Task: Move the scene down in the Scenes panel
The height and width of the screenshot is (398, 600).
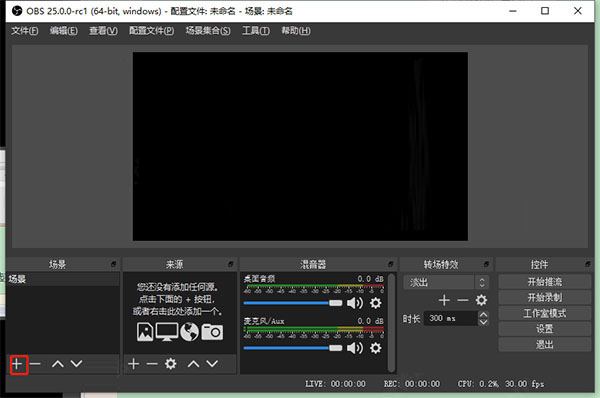Action: coord(77,364)
